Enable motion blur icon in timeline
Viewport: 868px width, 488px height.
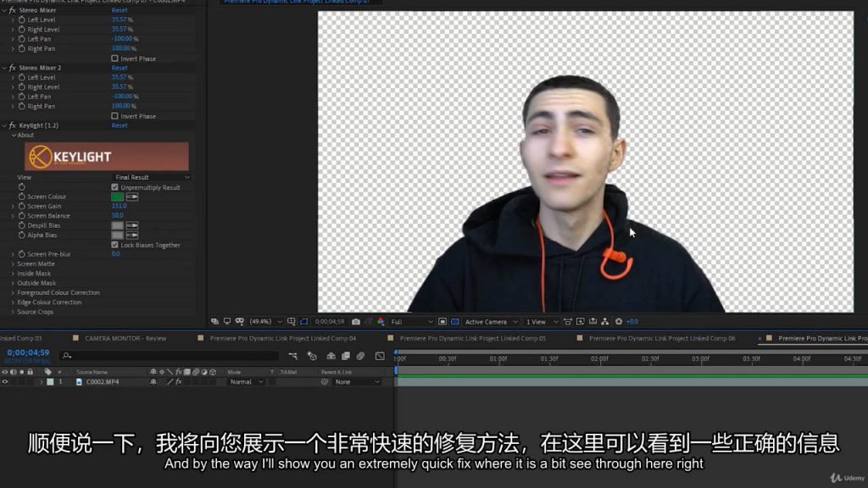[x=360, y=357]
